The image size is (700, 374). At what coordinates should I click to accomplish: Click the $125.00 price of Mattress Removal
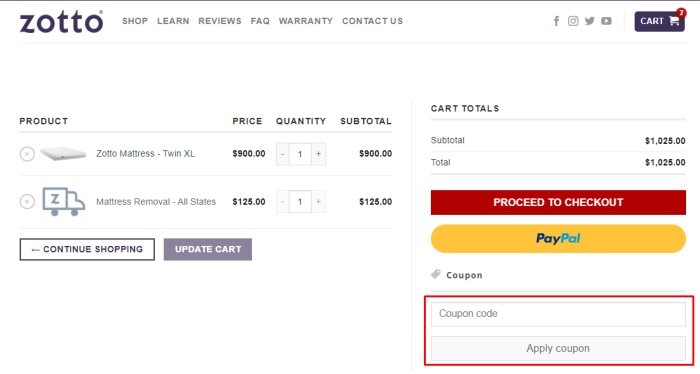tap(249, 202)
